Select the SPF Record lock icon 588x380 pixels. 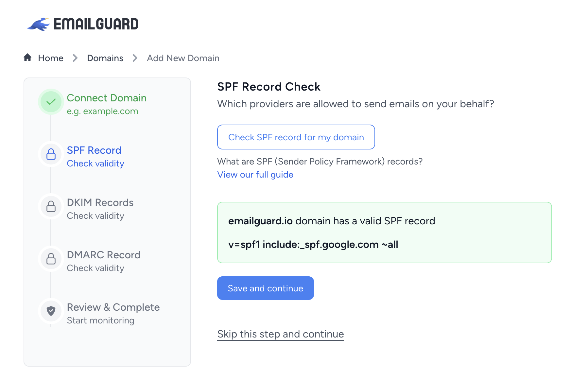point(51,154)
